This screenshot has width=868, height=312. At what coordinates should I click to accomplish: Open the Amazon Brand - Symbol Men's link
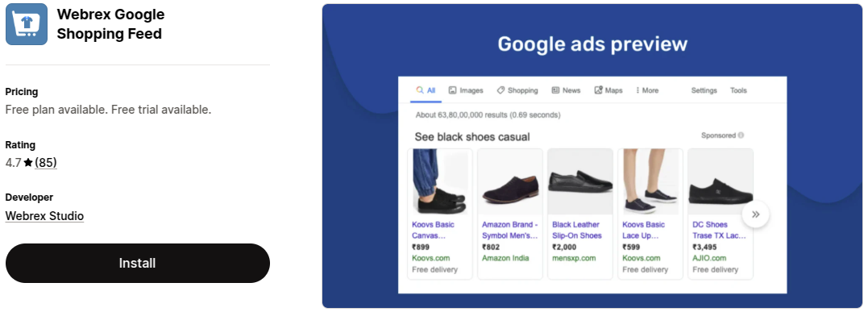coord(510,230)
